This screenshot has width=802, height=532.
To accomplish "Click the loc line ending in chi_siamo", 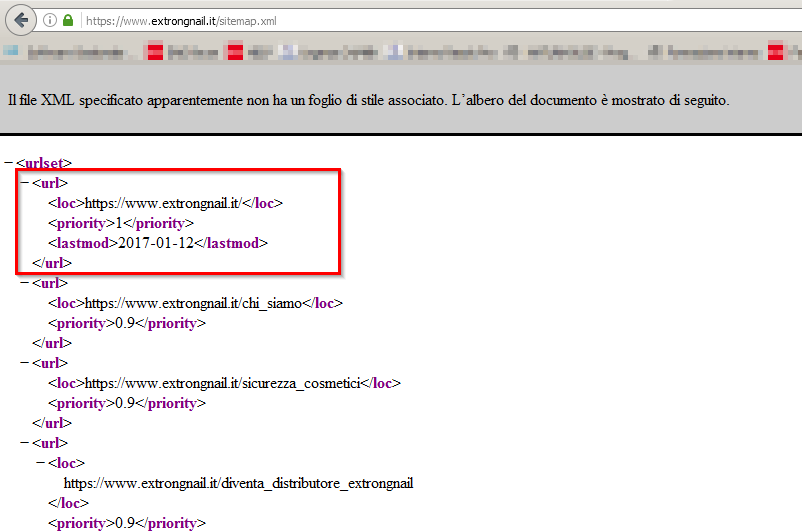I will point(195,303).
